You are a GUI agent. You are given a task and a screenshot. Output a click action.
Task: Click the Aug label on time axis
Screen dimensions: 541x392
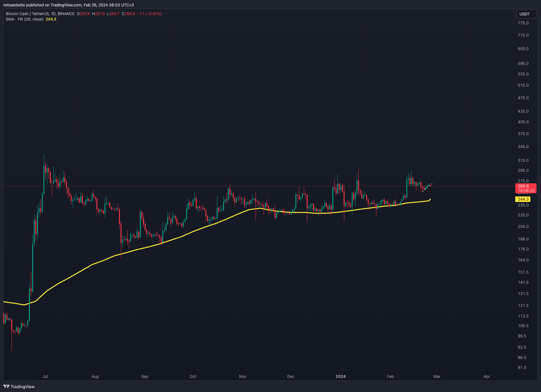click(x=95, y=377)
